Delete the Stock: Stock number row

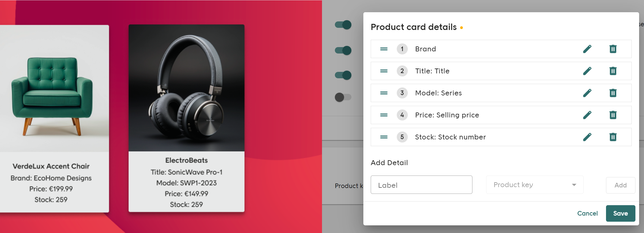pyautogui.click(x=613, y=137)
